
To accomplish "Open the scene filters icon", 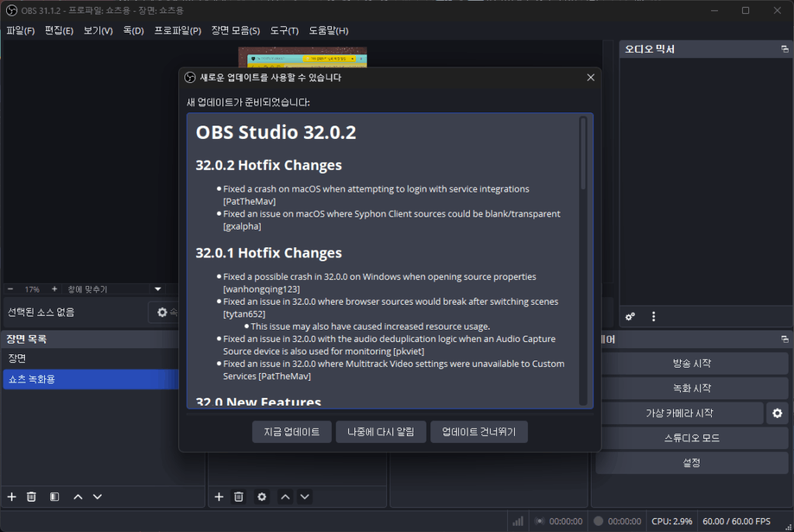I will click(54, 496).
